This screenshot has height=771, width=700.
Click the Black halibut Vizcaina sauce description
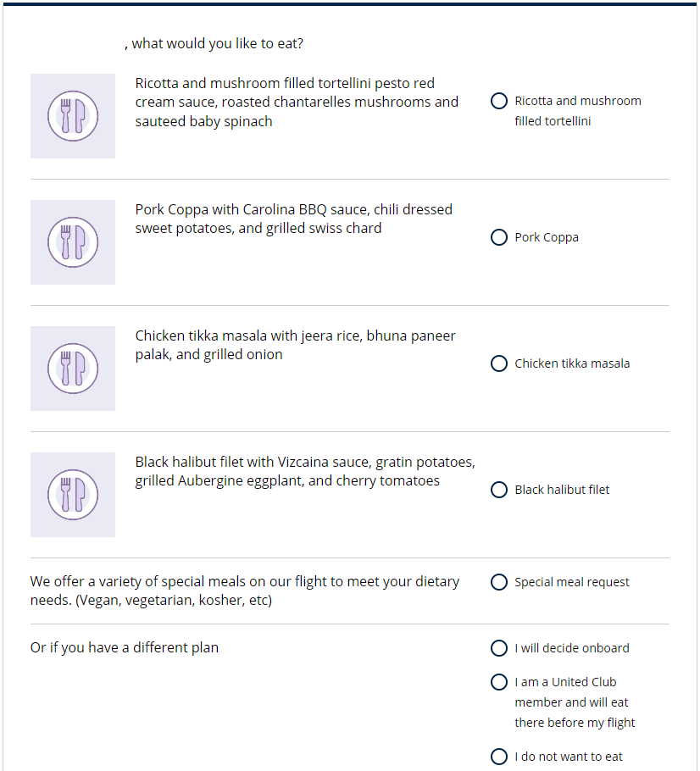pos(304,471)
